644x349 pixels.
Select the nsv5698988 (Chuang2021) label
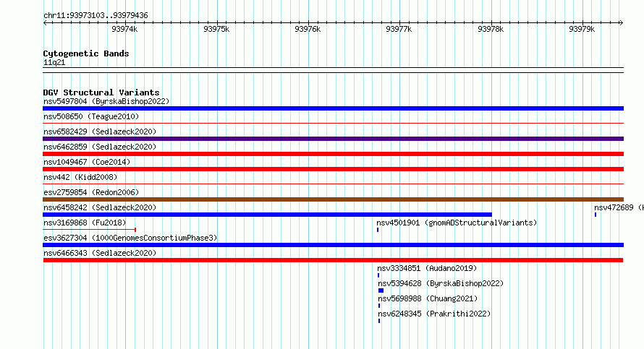pyautogui.click(x=428, y=298)
